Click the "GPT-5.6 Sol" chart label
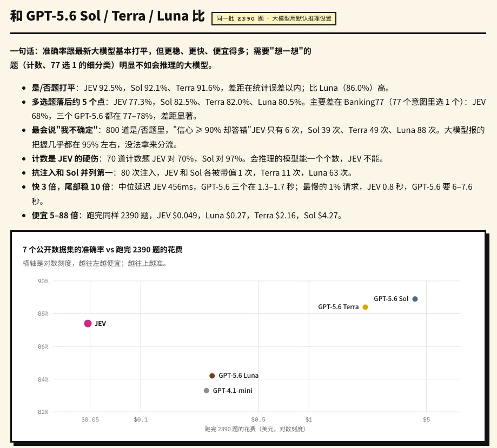Image resolution: width=497 pixels, height=448 pixels. click(x=391, y=299)
